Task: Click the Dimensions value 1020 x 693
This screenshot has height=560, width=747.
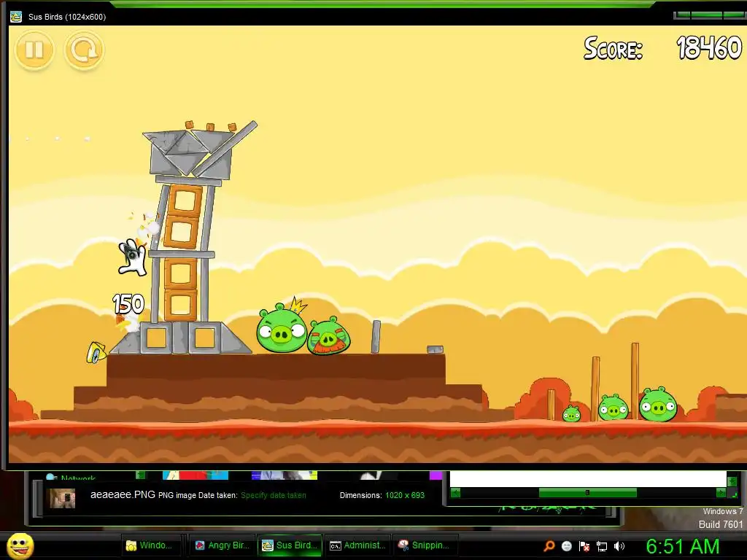Action: [405, 495]
